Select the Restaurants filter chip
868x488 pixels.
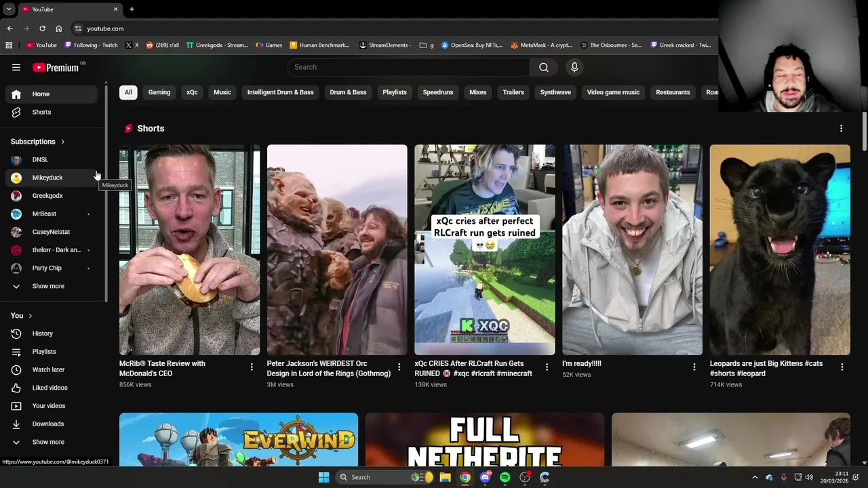[673, 92]
